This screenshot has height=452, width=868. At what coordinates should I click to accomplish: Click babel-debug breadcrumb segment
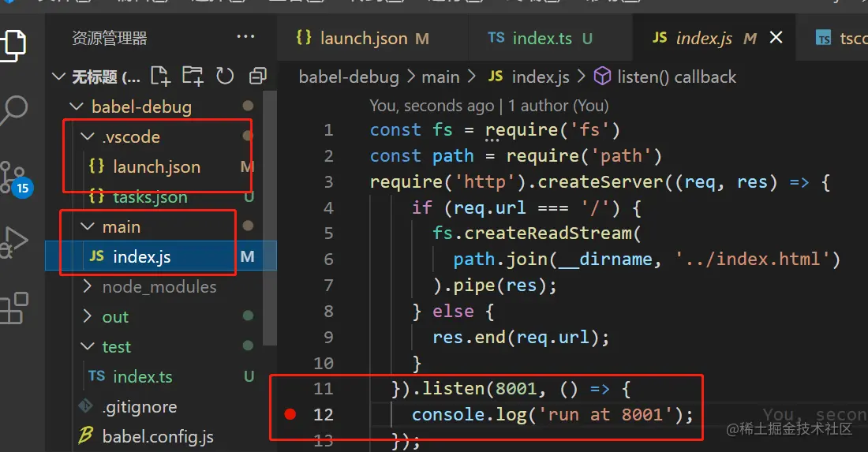[x=349, y=77]
